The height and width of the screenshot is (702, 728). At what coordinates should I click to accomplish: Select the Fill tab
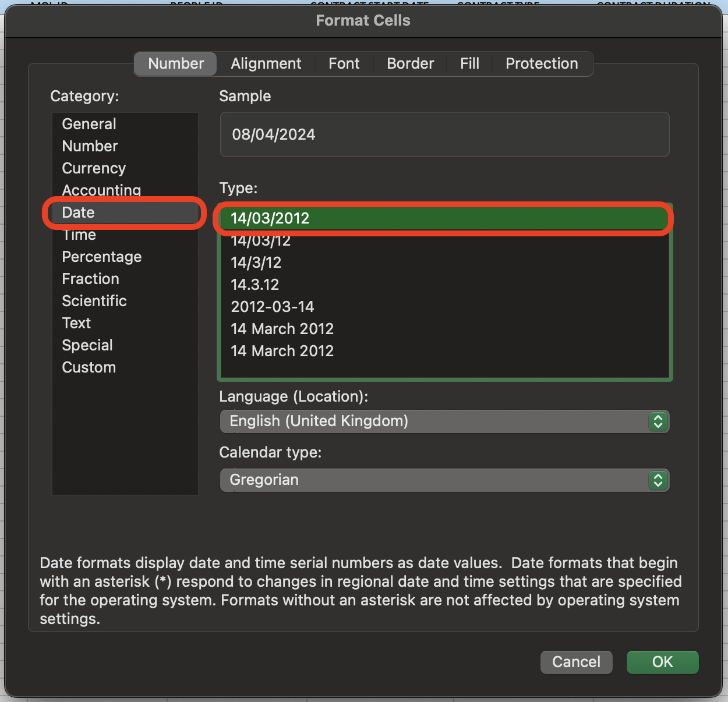[469, 63]
